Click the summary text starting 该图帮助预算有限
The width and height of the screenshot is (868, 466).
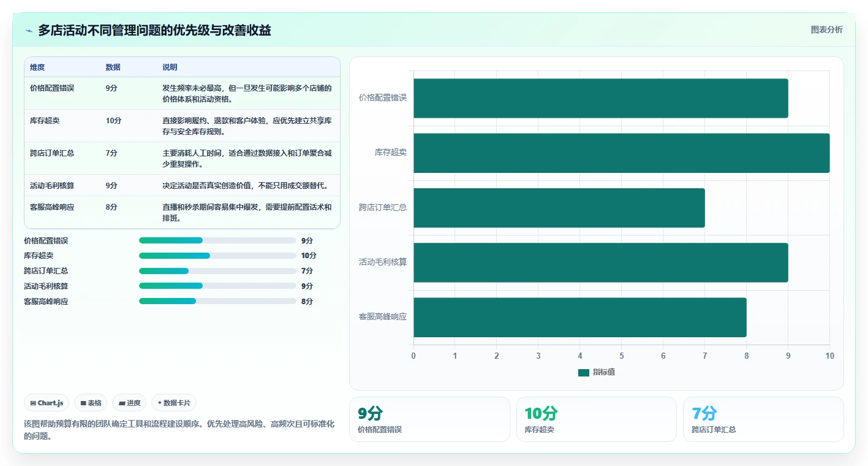coord(179,430)
